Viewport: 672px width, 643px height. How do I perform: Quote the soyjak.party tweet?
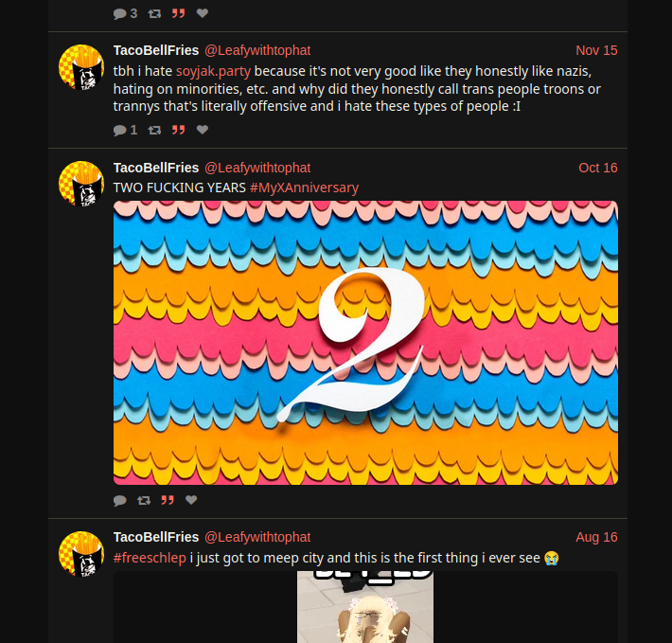click(178, 130)
